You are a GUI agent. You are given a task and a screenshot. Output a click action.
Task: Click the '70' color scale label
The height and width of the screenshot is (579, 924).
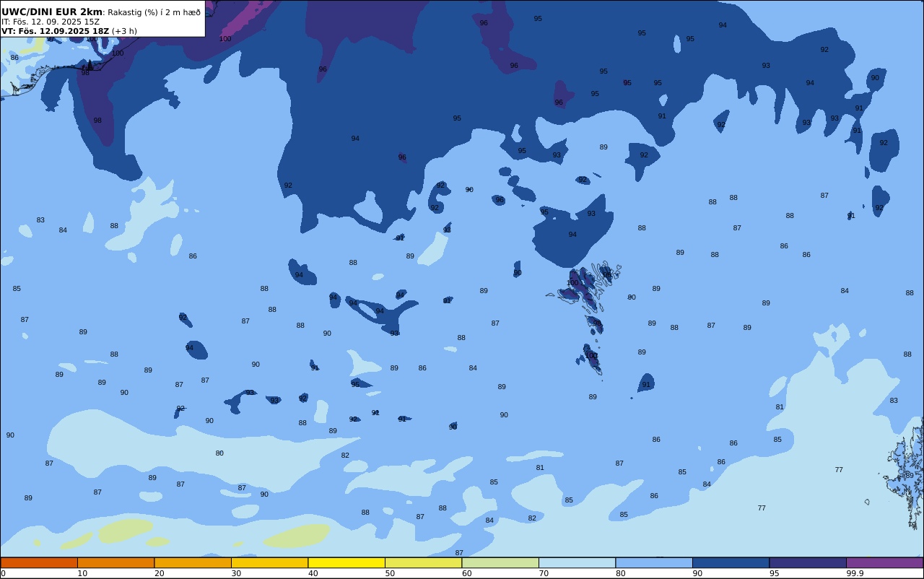coord(544,573)
